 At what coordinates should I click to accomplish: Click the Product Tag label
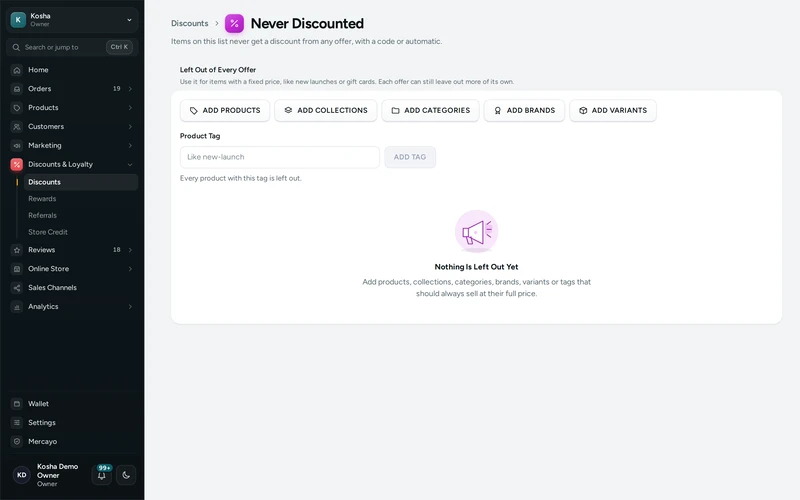[200, 136]
